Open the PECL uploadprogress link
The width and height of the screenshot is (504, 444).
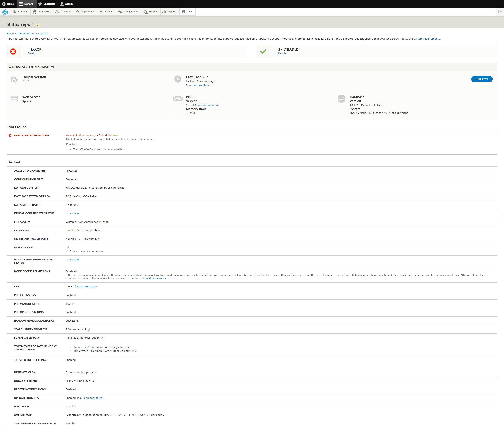90,398
